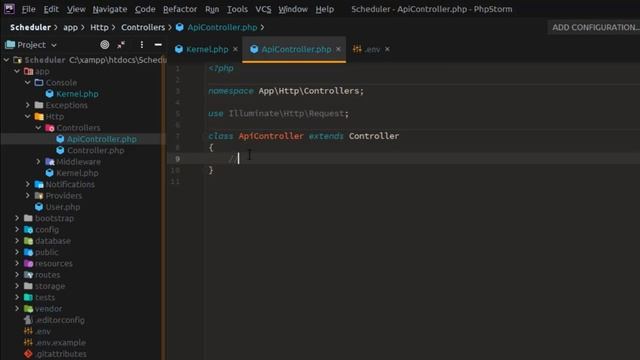Open the Project view dropdown arrow
640x360 pixels.
[x=54, y=45]
